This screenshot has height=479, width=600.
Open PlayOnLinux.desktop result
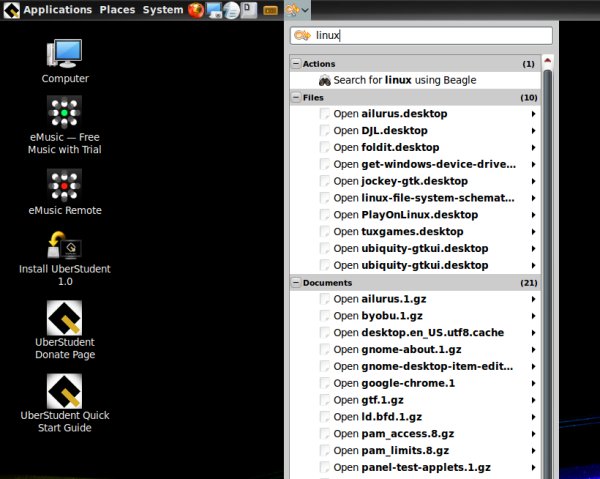click(415, 215)
